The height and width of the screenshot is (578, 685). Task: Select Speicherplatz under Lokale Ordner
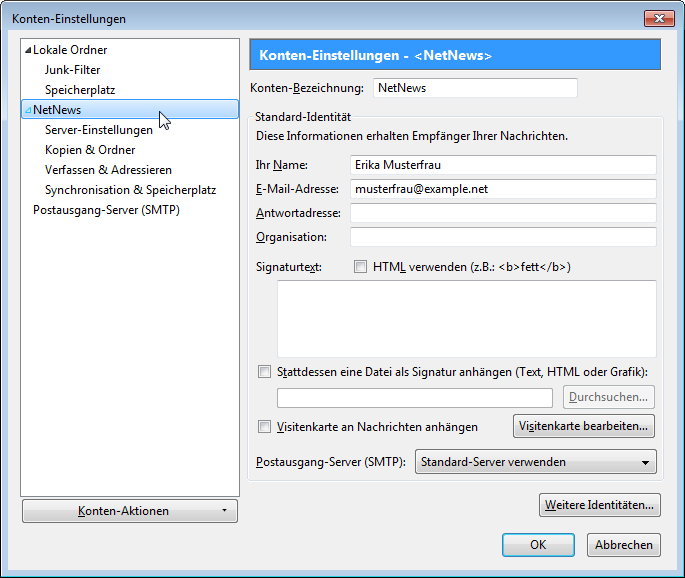coord(80,90)
